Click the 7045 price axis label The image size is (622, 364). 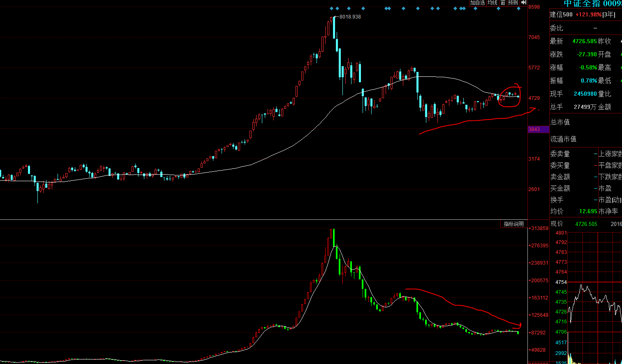(534, 37)
